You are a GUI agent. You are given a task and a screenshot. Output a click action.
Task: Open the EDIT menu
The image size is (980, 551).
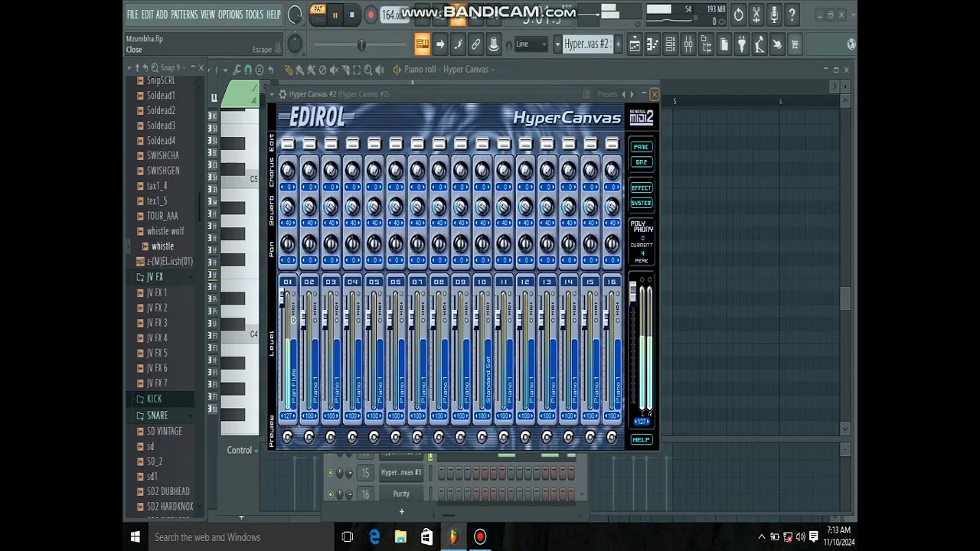point(147,15)
